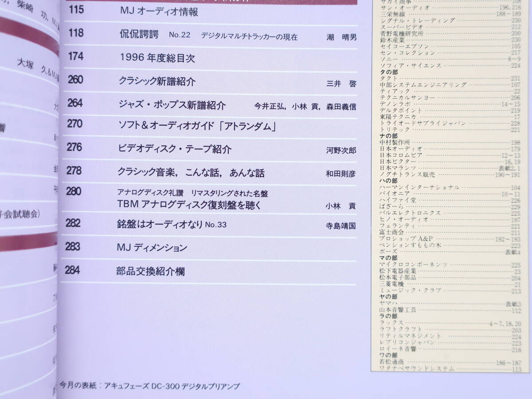532x399 pixels.
Task: Select 'ソフト&オーディオガイド「アトランダム」' entry
Action: point(198,127)
